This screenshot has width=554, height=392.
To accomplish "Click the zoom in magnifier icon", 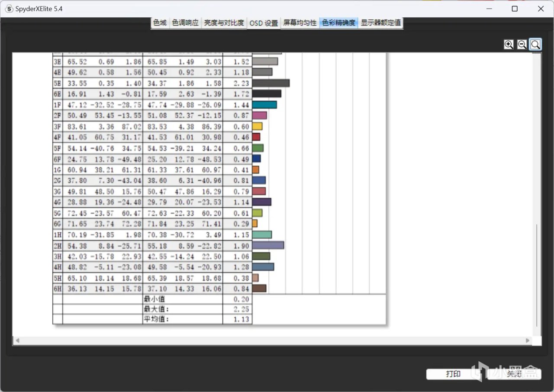I will tap(509, 44).
